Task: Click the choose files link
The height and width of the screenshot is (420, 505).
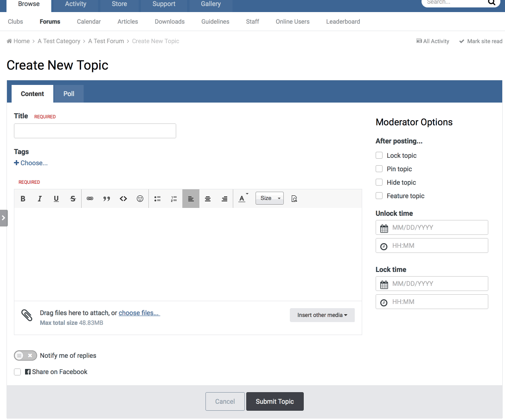Action: click(x=139, y=313)
